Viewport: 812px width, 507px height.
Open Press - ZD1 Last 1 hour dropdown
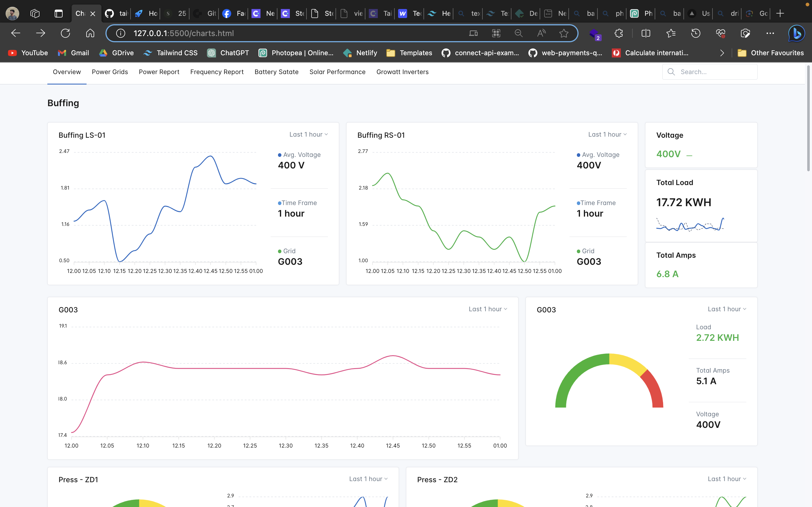pyautogui.click(x=368, y=479)
